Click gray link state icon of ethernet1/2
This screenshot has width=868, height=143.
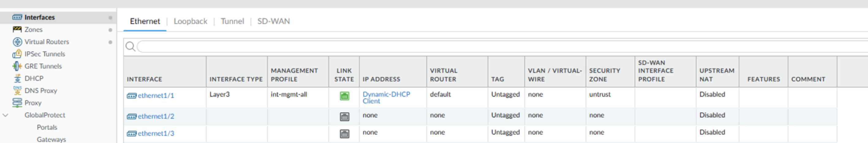pyautogui.click(x=344, y=117)
